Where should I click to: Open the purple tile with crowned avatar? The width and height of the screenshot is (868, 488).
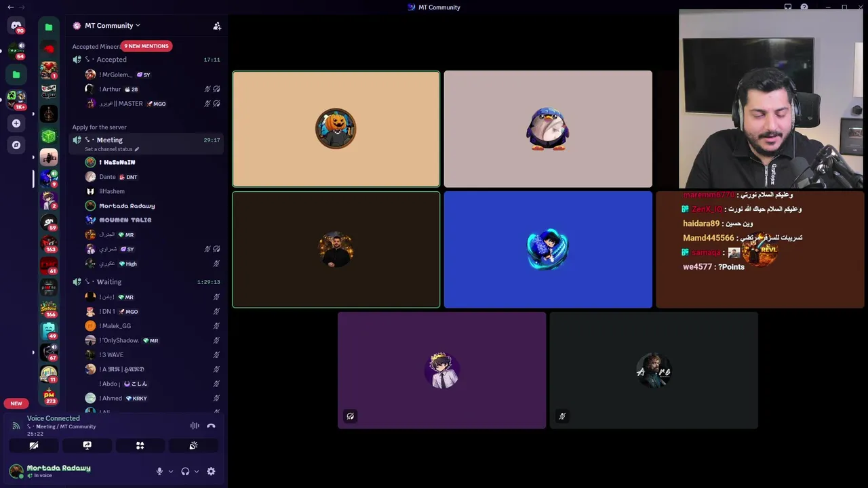click(441, 370)
